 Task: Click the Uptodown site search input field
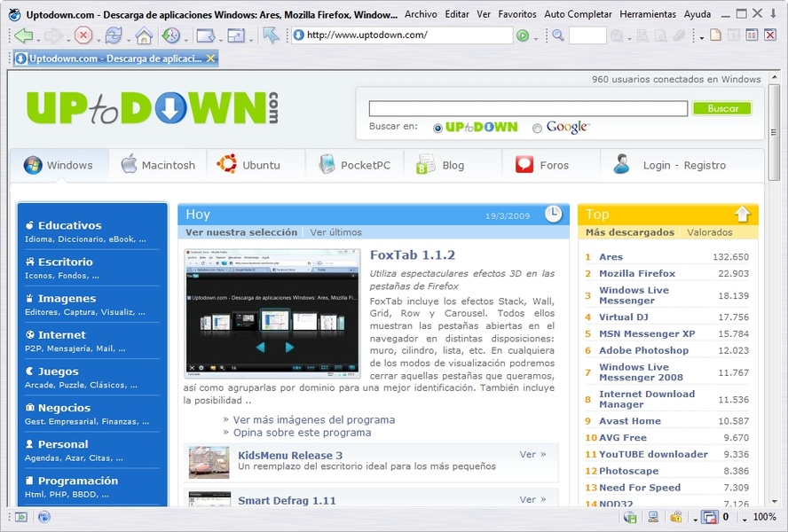click(528, 108)
